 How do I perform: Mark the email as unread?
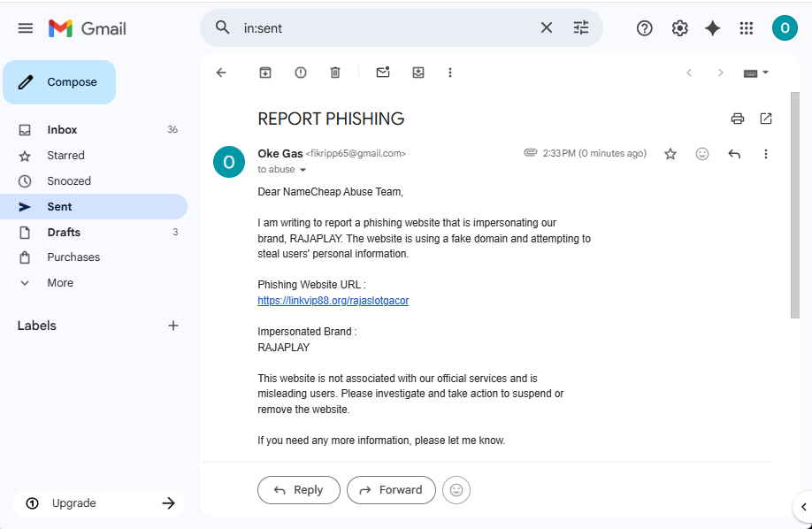pos(383,73)
